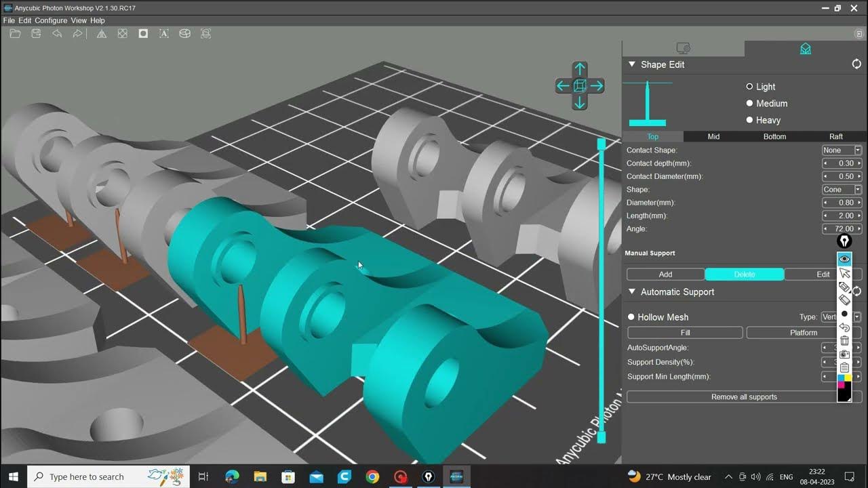The image size is (868, 488).
Task: Decrease Diameter value with left arrow
Action: tap(825, 203)
